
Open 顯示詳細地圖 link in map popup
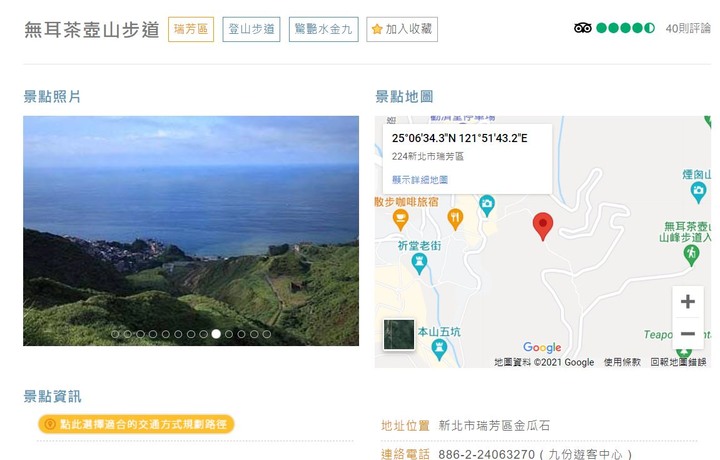pos(420,180)
